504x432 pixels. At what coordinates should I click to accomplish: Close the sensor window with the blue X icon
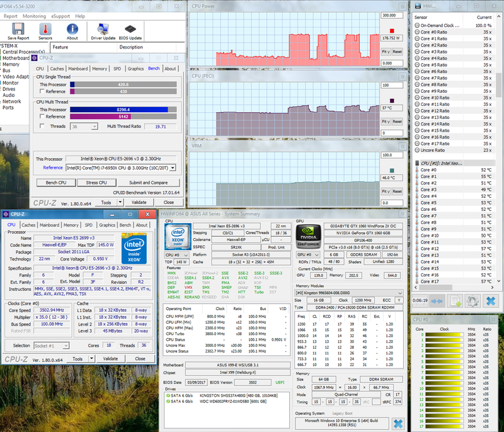click(x=491, y=301)
